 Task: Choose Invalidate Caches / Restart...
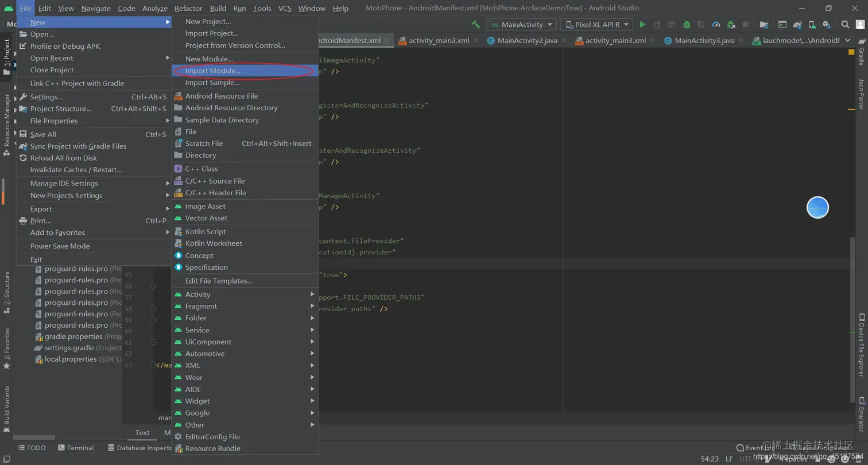pyautogui.click(x=94, y=170)
